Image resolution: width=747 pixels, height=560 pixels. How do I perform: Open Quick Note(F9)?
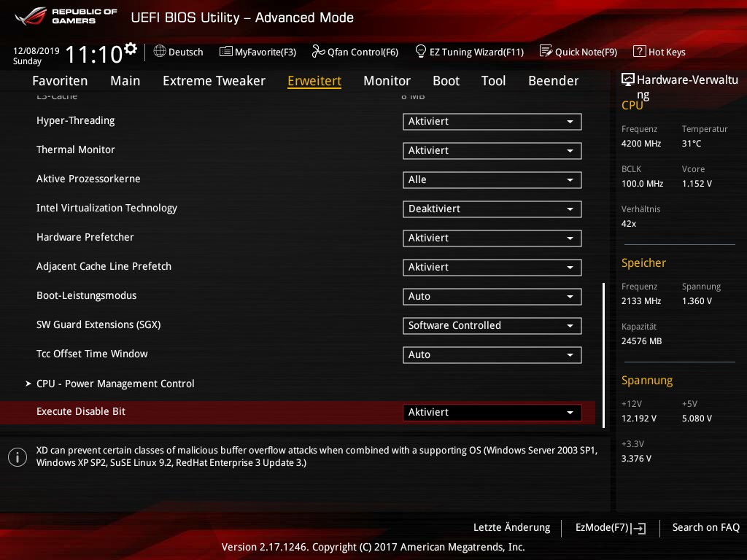578,52
